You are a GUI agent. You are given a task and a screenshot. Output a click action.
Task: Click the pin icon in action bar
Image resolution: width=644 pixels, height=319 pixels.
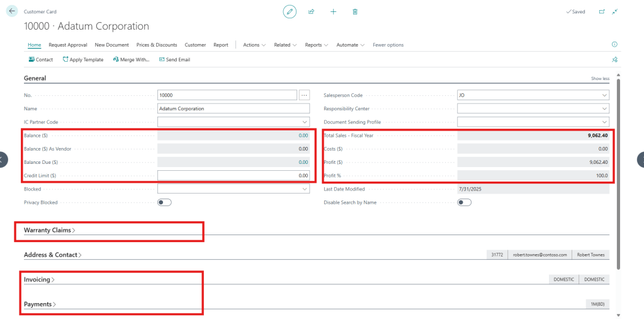click(614, 60)
